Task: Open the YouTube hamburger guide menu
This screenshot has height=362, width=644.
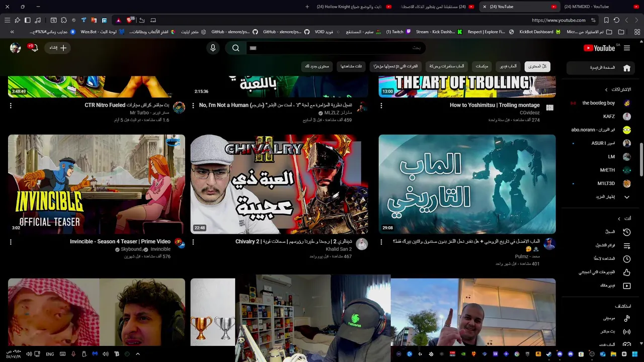Action: coord(626,48)
